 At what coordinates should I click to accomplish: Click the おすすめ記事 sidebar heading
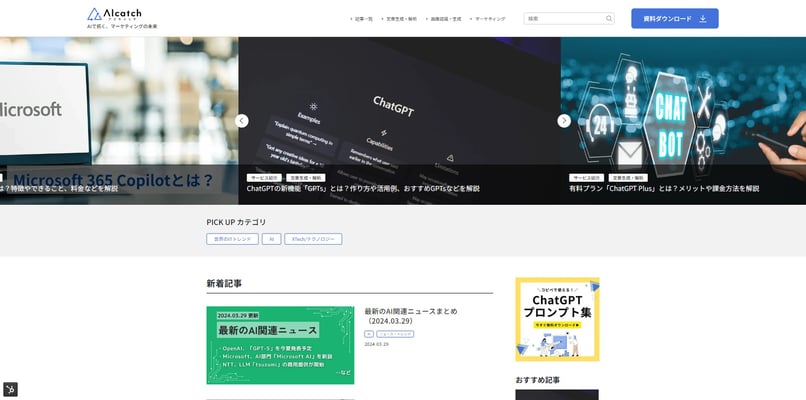538,380
